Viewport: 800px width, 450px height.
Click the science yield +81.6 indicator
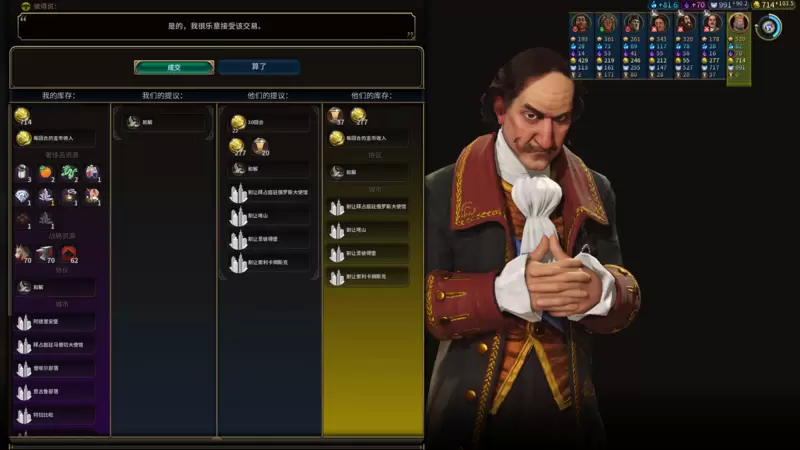click(x=663, y=5)
